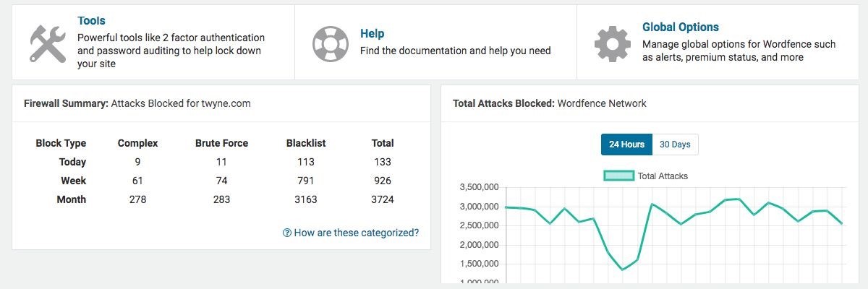
Task: Click Week's Brute Force value 74
Action: click(x=221, y=181)
